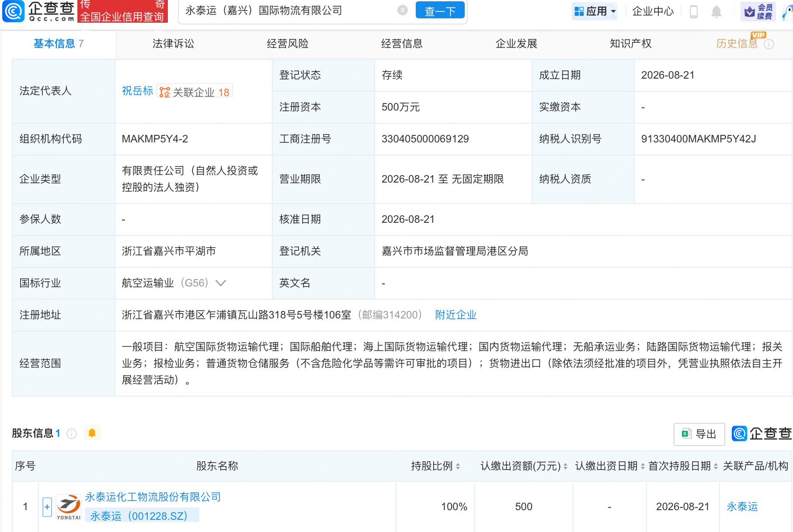Click the 查一下 search button
Image resolution: width=793 pixels, height=532 pixels.
[440, 10]
